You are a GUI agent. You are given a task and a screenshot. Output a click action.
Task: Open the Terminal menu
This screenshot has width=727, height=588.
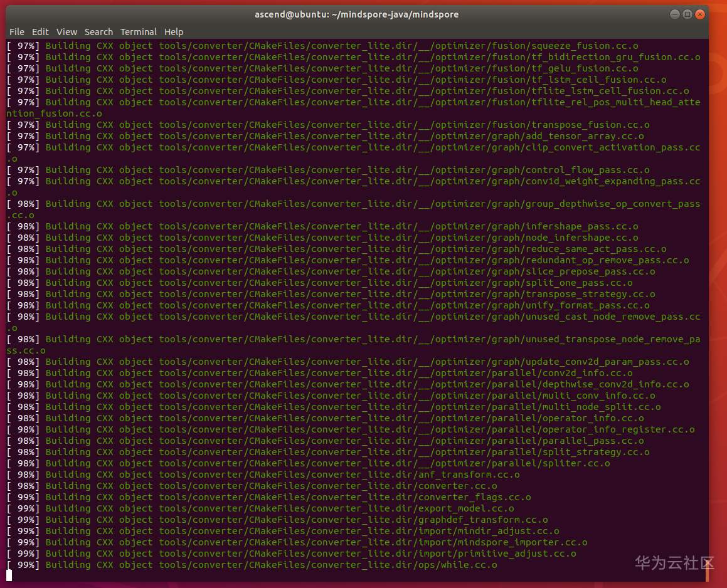click(138, 32)
